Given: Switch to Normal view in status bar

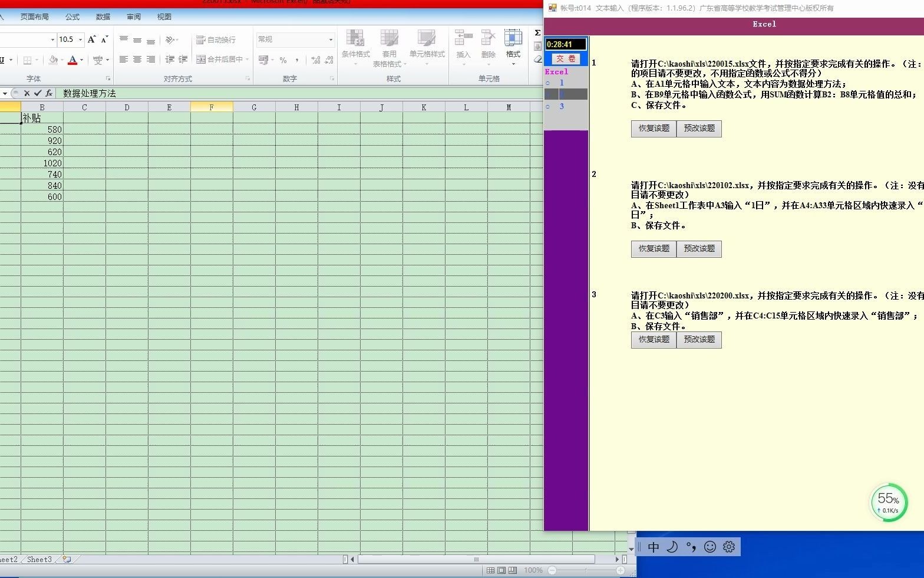Looking at the screenshot, I should 490,570.
